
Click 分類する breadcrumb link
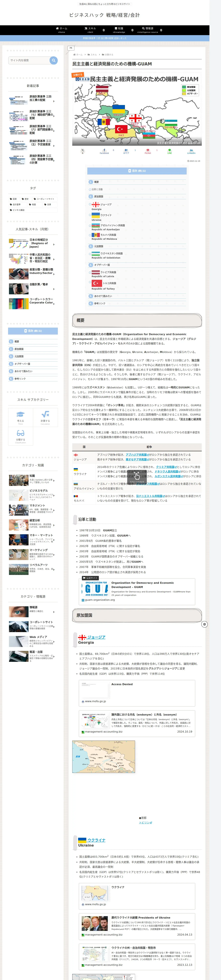point(109,54)
